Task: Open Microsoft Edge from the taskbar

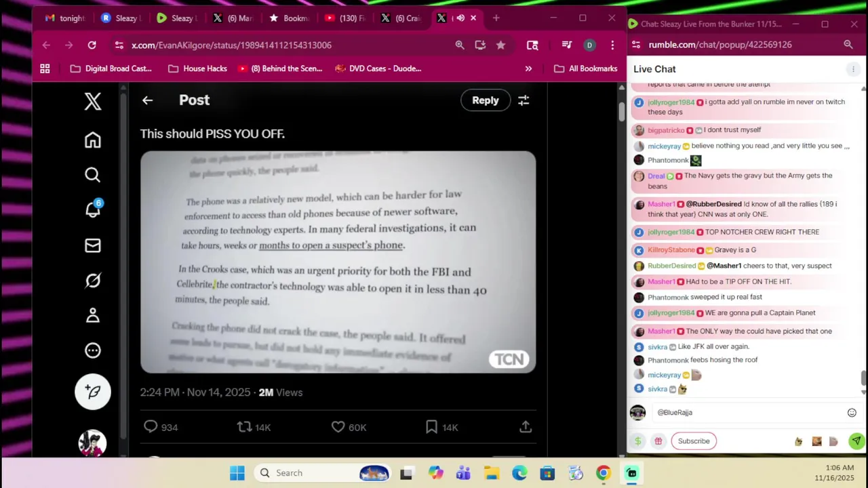Action: (x=519, y=473)
